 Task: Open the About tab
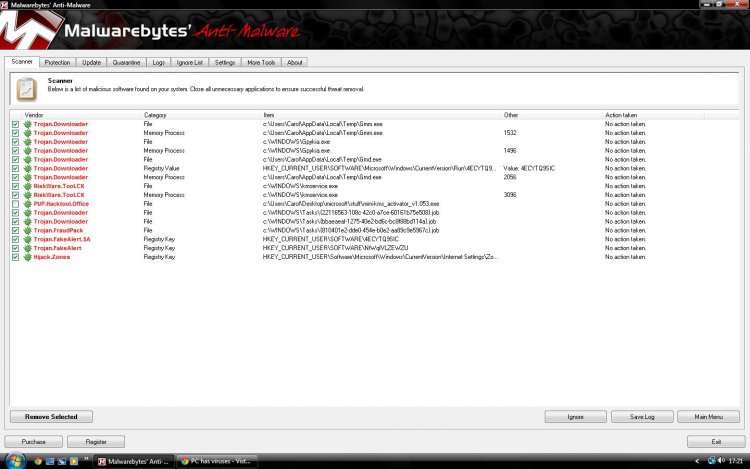pos(295,63)
